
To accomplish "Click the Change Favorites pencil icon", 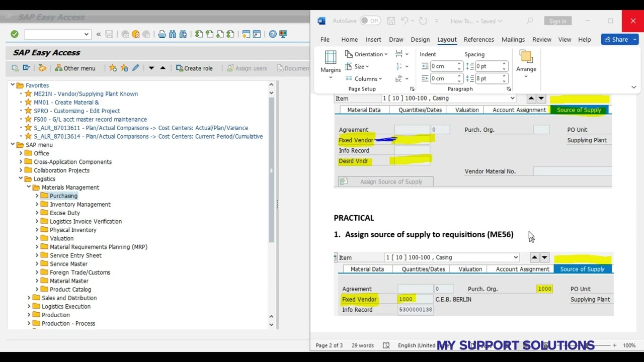I will (135, 68).
